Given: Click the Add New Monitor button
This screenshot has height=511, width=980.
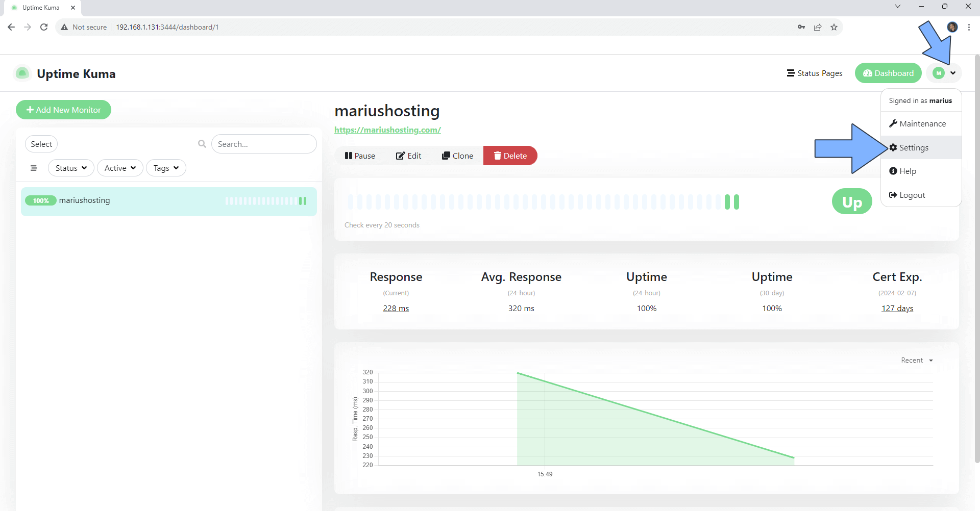Looking at the screenshot, I should (63, 110).
